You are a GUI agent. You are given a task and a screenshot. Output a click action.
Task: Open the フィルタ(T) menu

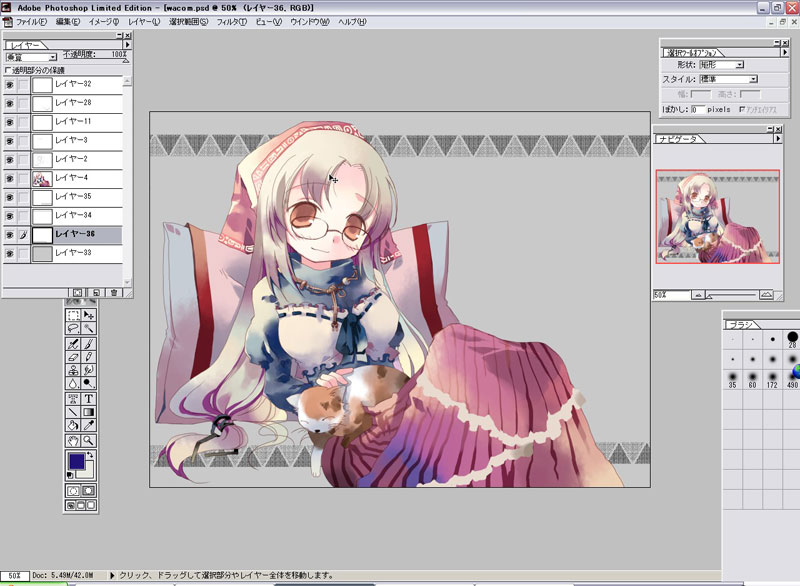tap(232, 22)
